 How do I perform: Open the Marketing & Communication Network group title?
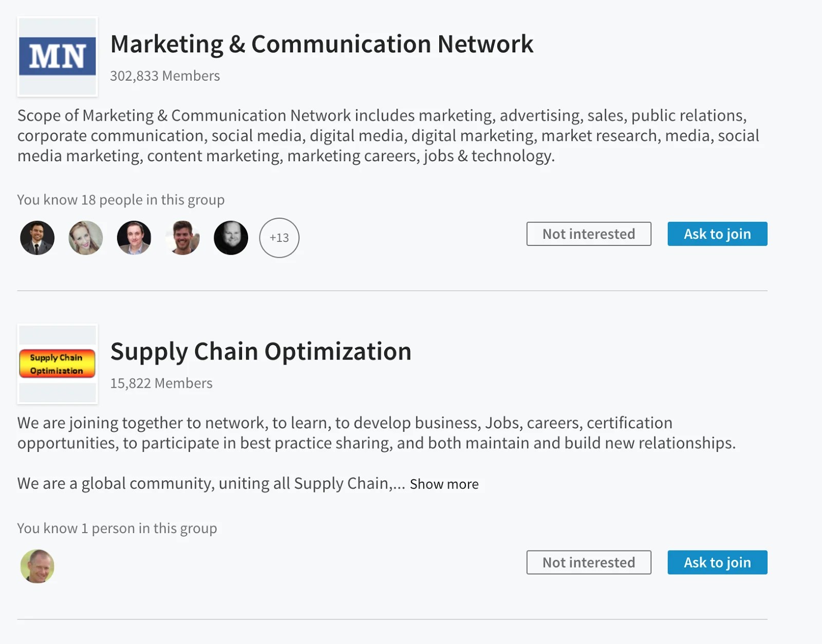click(322, 44)
